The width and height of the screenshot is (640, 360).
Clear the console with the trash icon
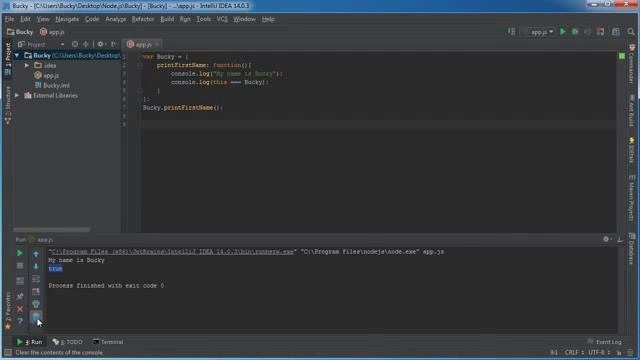point(36,316)
